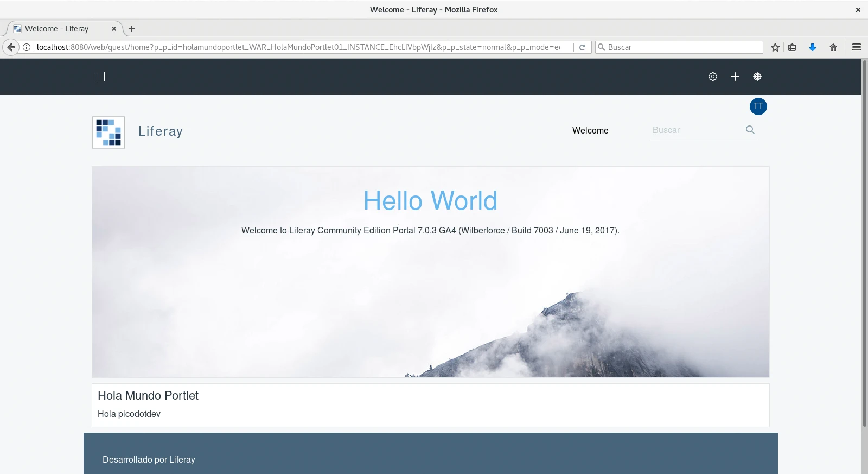Go to Firefox home page icon
This screenshot has width=868, height=474.
833,47
